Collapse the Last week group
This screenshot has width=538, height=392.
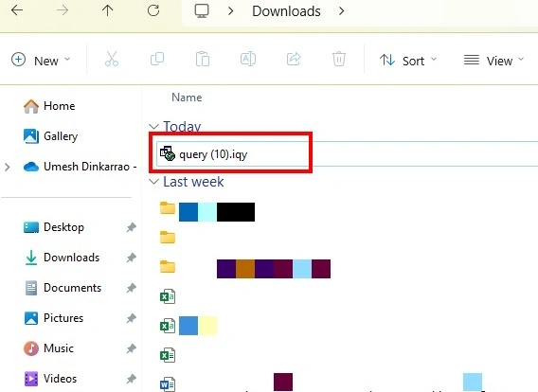pos(154,182)
